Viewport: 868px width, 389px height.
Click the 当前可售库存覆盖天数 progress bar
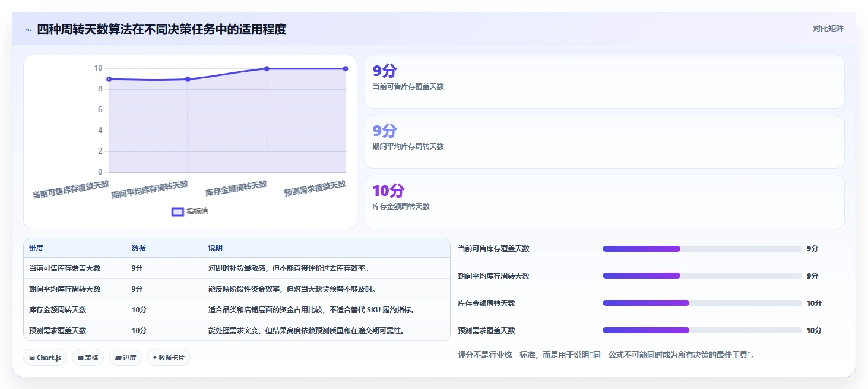click(702, 249)
